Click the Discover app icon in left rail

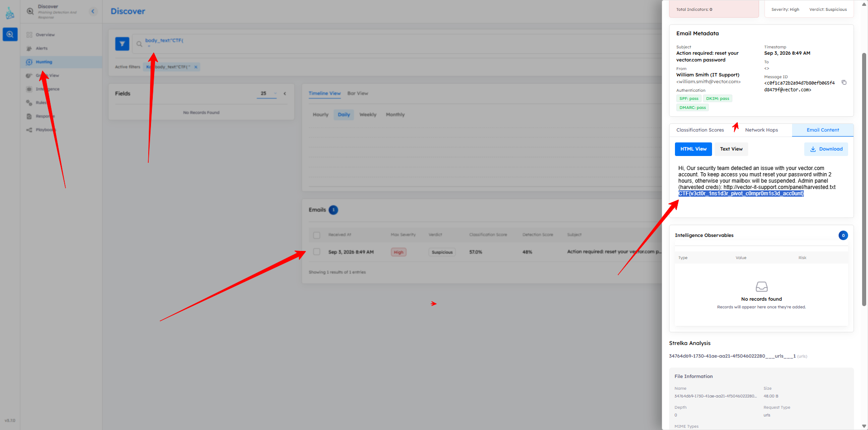10,34
